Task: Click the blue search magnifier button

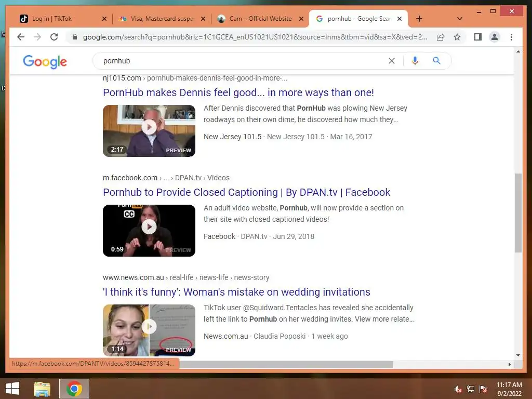Action: pos(436,61)
